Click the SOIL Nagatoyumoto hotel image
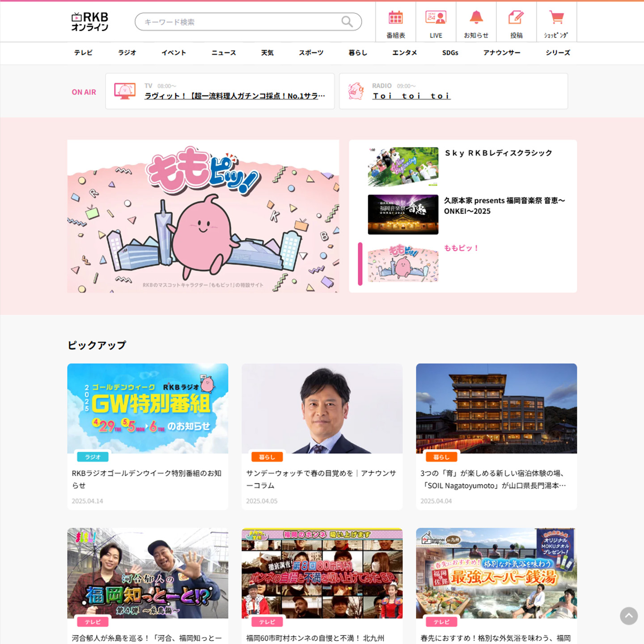This screenshot has height=644, width=644. click(496, 408)
